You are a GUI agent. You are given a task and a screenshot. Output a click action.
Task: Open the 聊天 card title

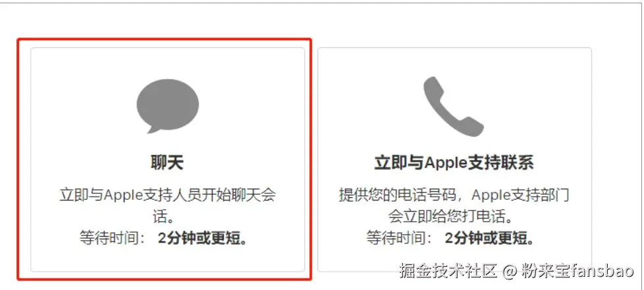pyautogui.click(x=167, y=163)
